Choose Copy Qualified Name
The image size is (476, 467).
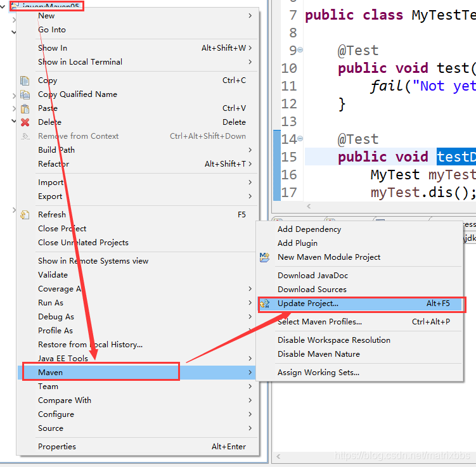coord(138,94)
